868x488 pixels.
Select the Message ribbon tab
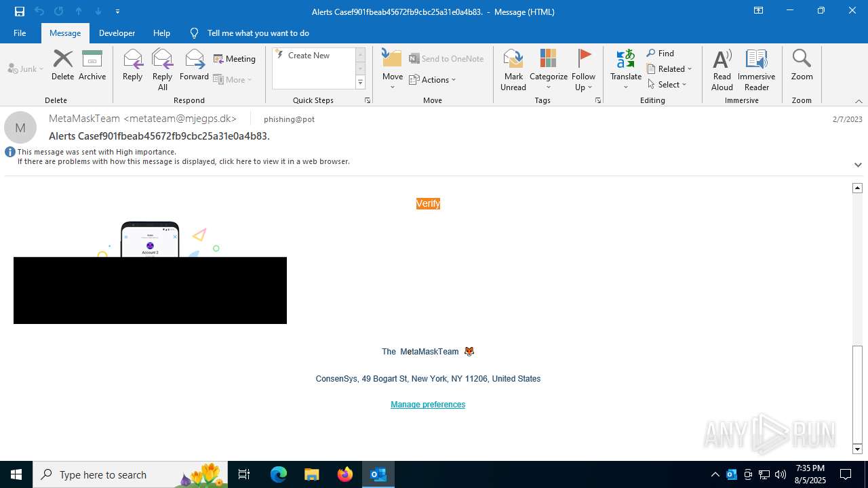[65, 33]
